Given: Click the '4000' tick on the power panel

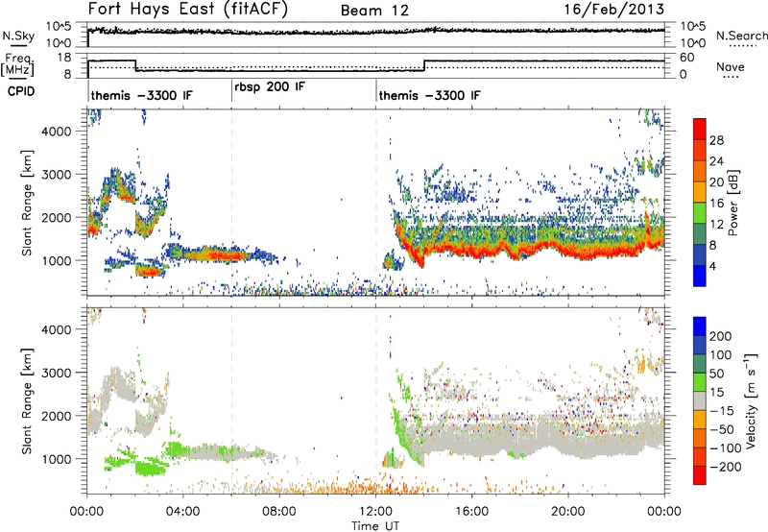Looking at the screenshot, I should coord(57,132).
